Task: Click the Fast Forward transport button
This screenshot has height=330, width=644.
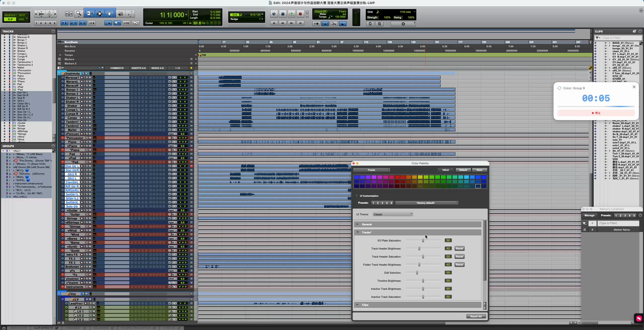Action: tap(291, 23)
